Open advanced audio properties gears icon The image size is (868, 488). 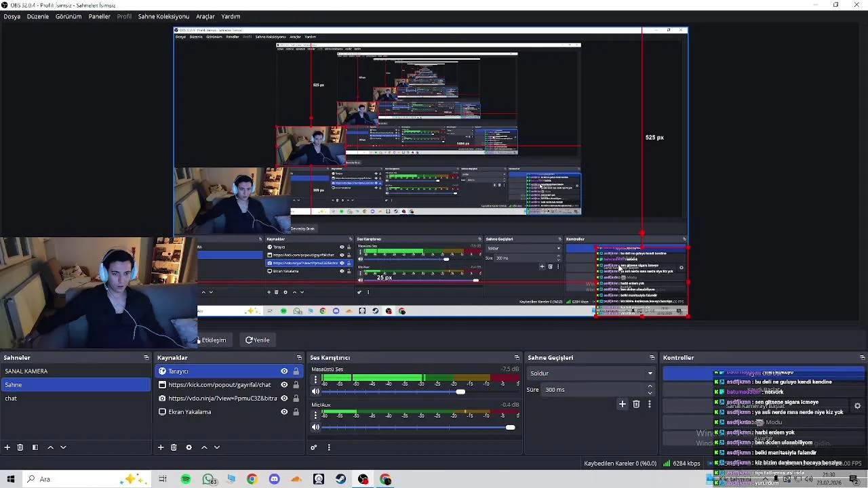[x=313, y=447]
